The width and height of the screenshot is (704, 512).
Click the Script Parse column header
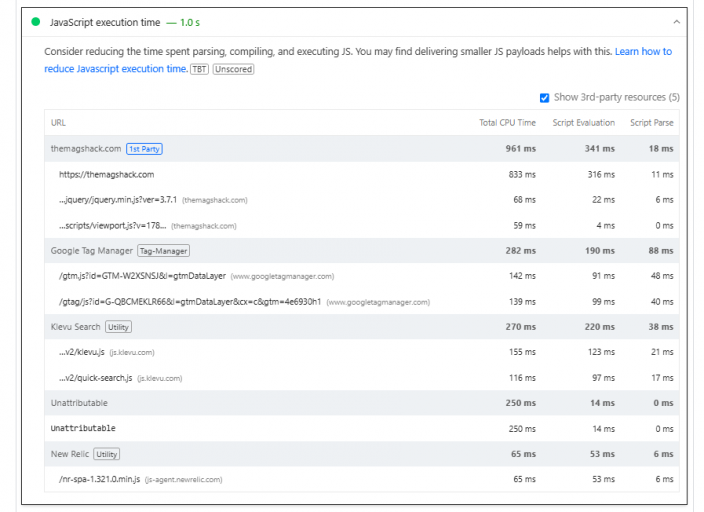[x=651, y=123]
